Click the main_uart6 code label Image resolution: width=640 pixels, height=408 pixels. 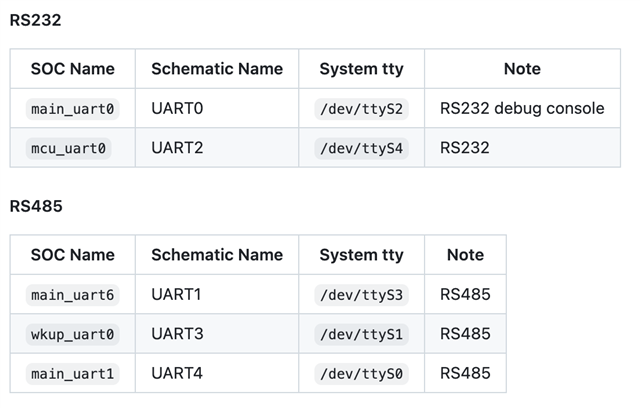[x=73, y=295]
